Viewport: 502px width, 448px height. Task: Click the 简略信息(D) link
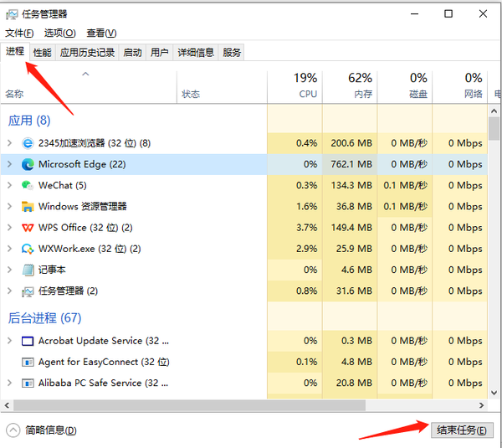pyautogui.click(x=51, y=430)
